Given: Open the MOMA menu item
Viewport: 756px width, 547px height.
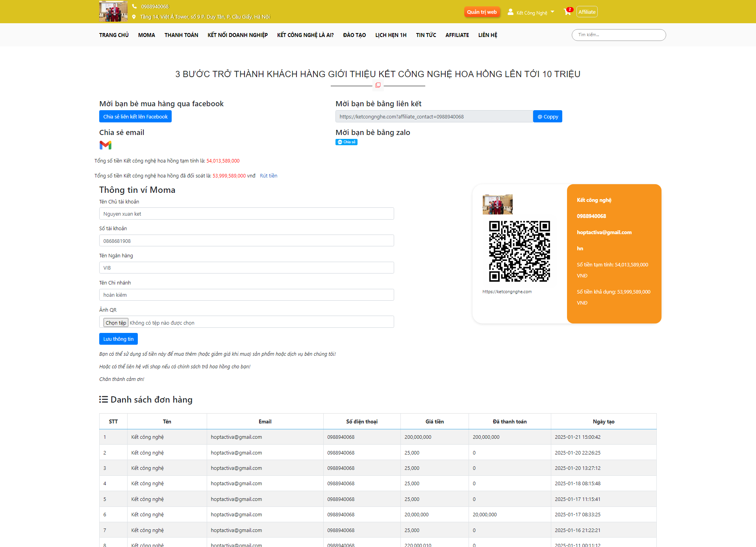Looking at the screenshot, I should [146, 35].
